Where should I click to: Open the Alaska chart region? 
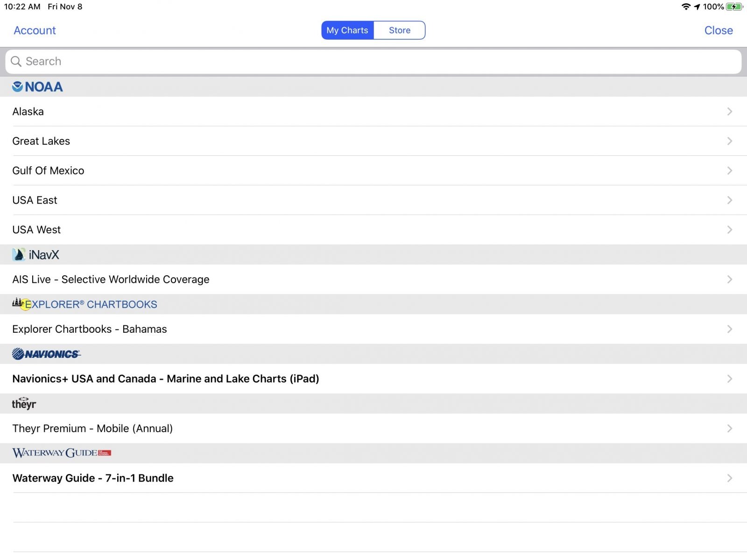click(373, 112)
